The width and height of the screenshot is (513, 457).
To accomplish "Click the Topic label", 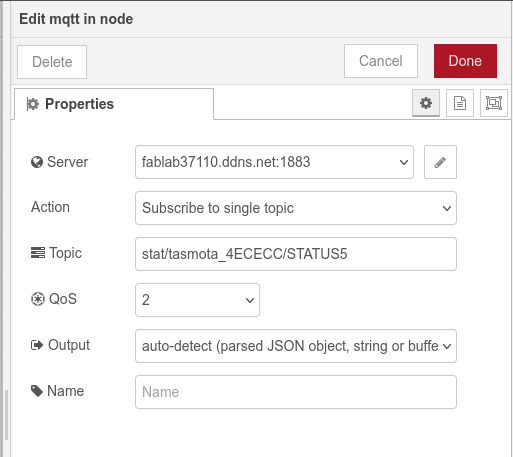I will point(56,253).
